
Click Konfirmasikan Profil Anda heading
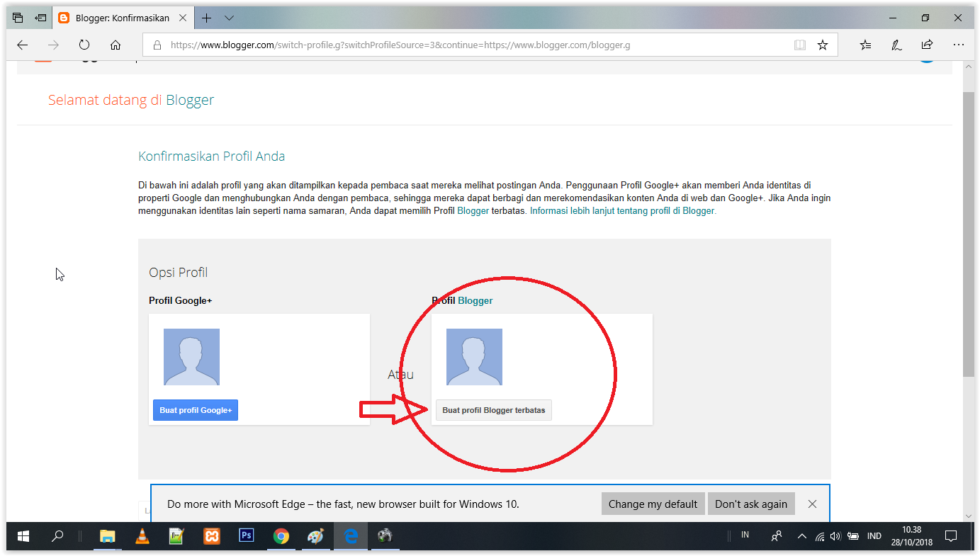(x=212, y=157)
